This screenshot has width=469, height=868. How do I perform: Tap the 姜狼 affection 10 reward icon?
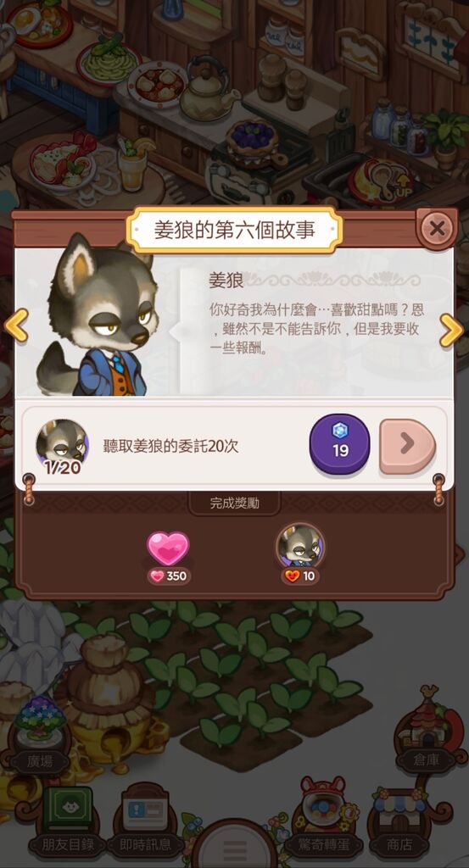click(300, 554)
